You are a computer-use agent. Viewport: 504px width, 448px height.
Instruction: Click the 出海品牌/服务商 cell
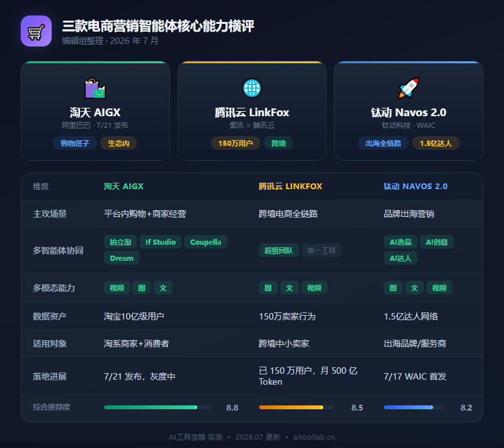415,343
